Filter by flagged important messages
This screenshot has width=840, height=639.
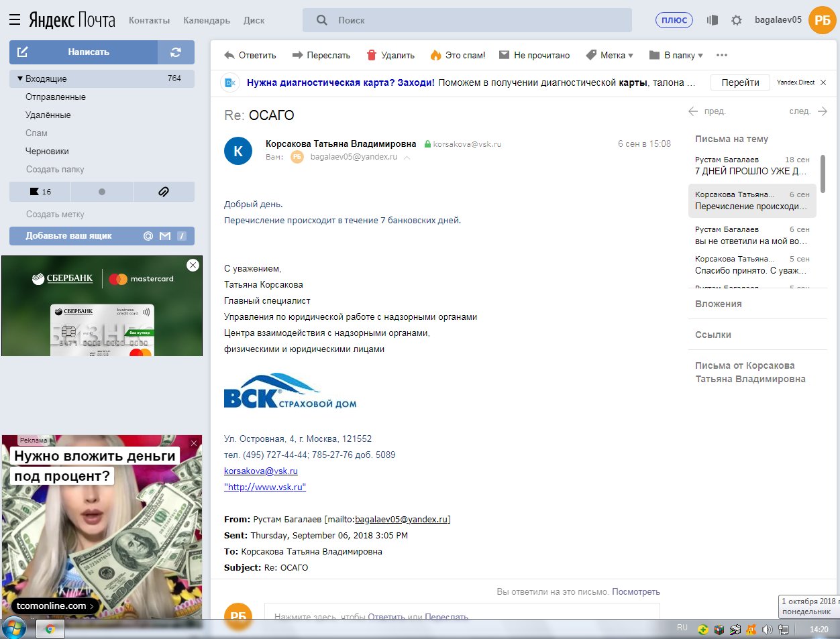[40, 192]
